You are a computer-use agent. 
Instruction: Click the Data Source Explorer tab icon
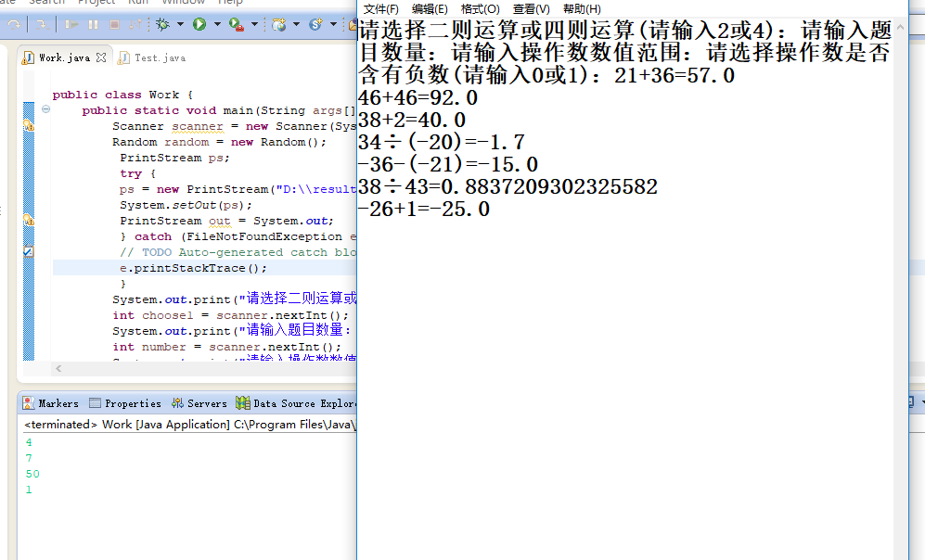pyautogui.click(x=242, y=403)
